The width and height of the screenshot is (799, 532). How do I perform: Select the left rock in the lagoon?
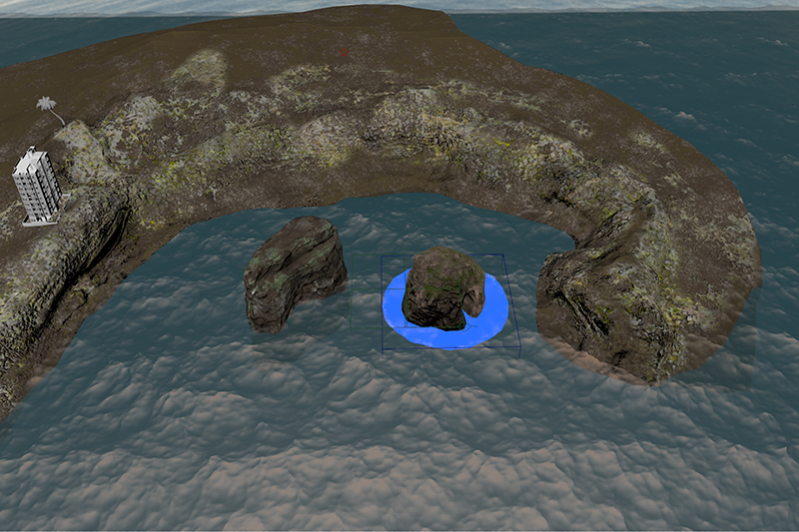(295, 267)
